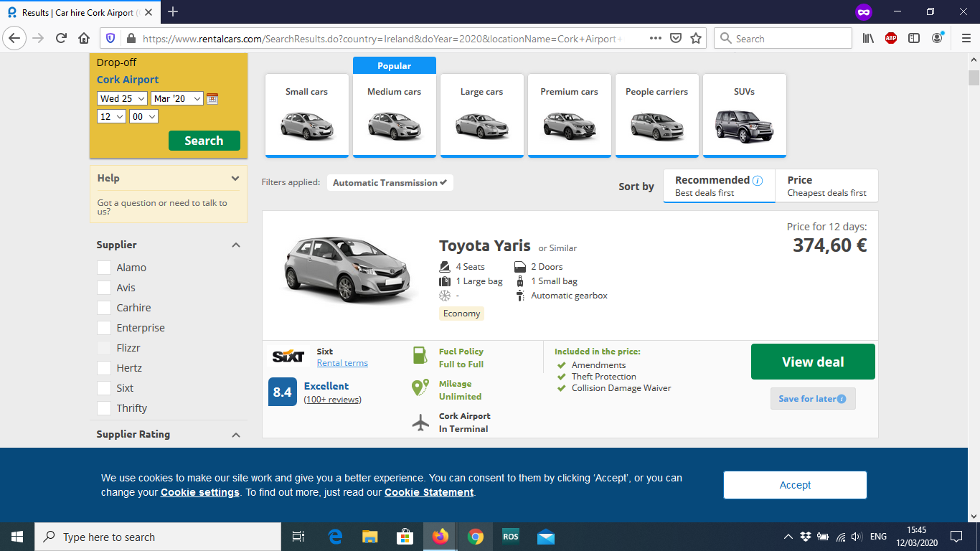
Task: Save Toyota Yaris for later
Action: pos(813,399)
